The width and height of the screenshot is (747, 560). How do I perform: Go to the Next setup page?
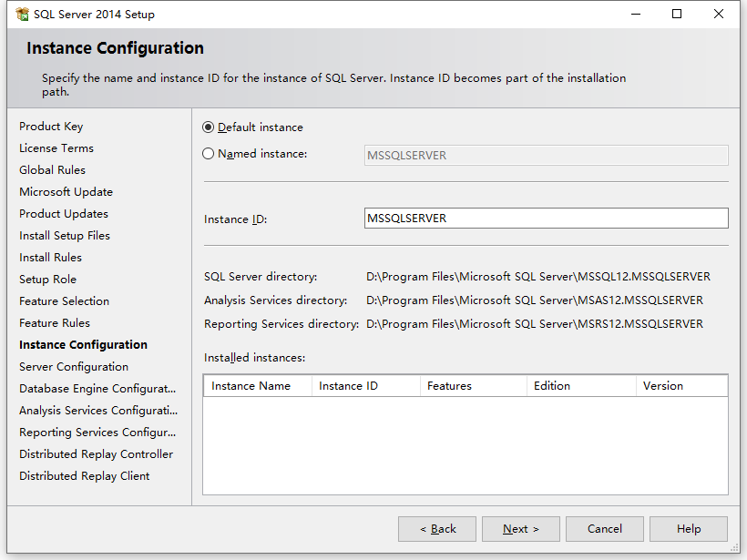point(521,529)
